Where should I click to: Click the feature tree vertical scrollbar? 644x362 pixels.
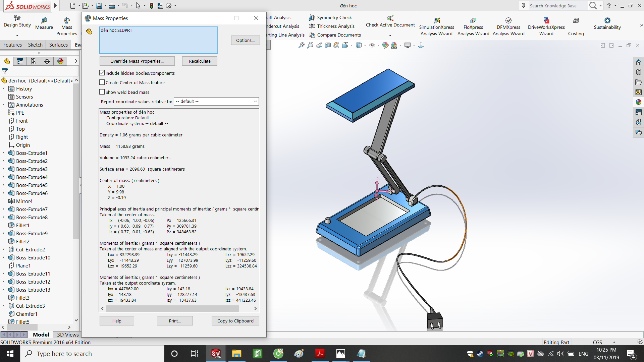tap(76, 161)
